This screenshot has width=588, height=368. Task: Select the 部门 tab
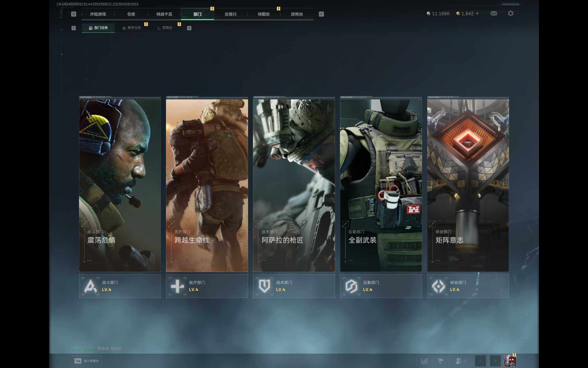(x=198, y=14)
